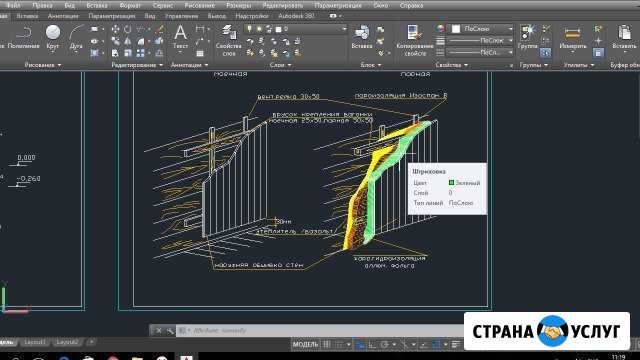Click the Measure (Измерить) icon
The image size is (640, 360).
tap(573, 37)
